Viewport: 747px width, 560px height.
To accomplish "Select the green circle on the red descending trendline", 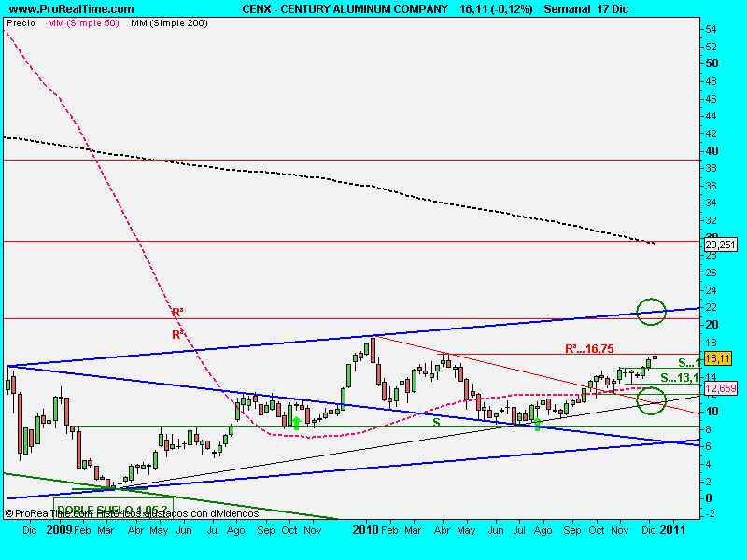I will pyautogui.click(x=651, y=400).
